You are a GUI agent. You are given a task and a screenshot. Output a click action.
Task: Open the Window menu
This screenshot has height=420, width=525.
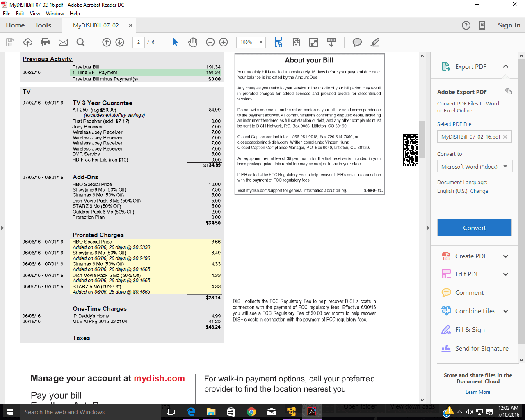tap(55, 14)
